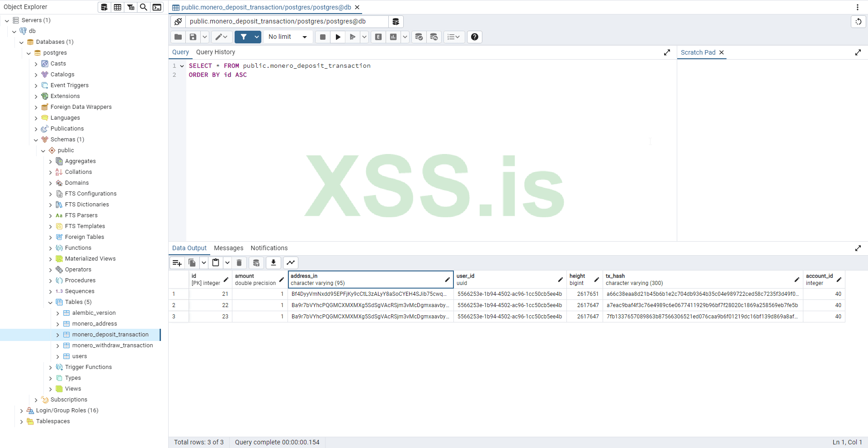
Task: Click the reset layout icon
Action: tap(859, 22)
